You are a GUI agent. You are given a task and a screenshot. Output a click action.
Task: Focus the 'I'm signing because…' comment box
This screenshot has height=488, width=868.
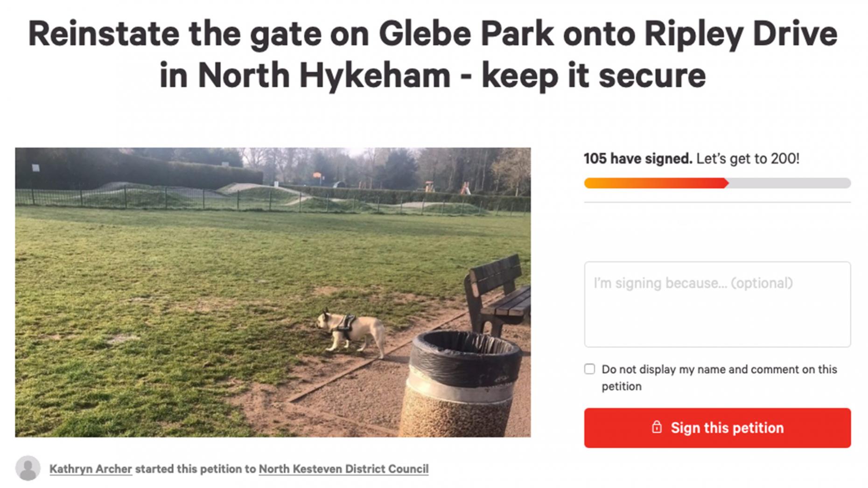(x=717, y=304)
